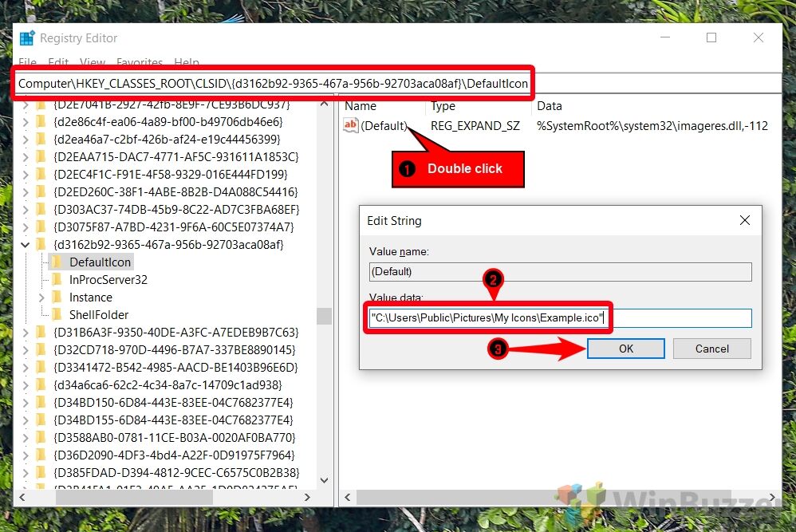Click the key tree vertical scrollbar thumb
This screenshot has height=532, width=796.
(x=325, y=316)
